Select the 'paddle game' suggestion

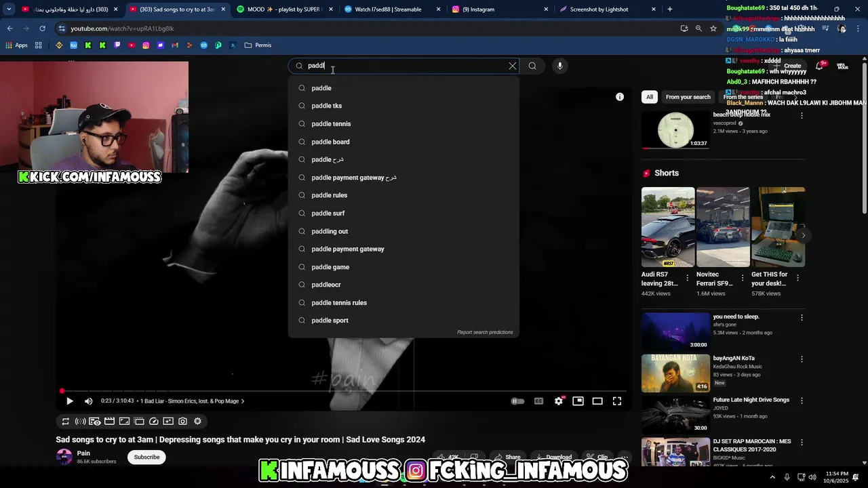(403, 267)
